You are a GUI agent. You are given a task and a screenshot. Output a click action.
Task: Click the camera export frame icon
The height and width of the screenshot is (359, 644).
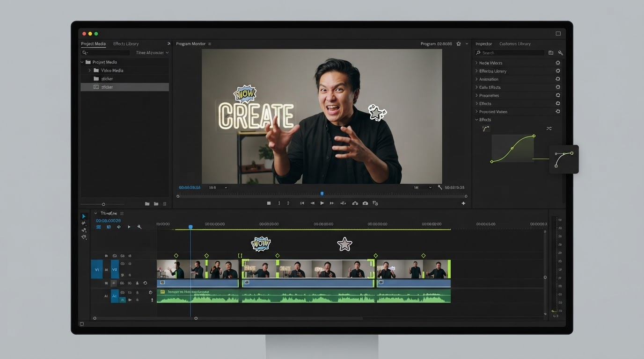click(x=365, y=203)
